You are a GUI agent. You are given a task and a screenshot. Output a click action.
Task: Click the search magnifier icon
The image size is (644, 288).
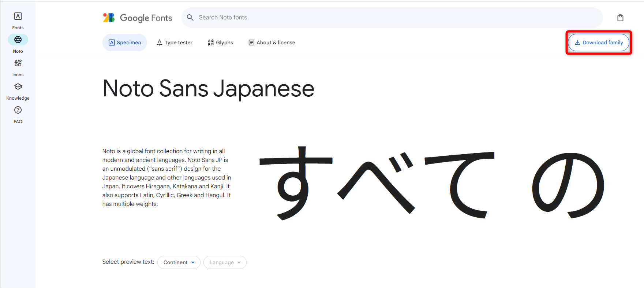pyautogui.click(x=190, y=18)
